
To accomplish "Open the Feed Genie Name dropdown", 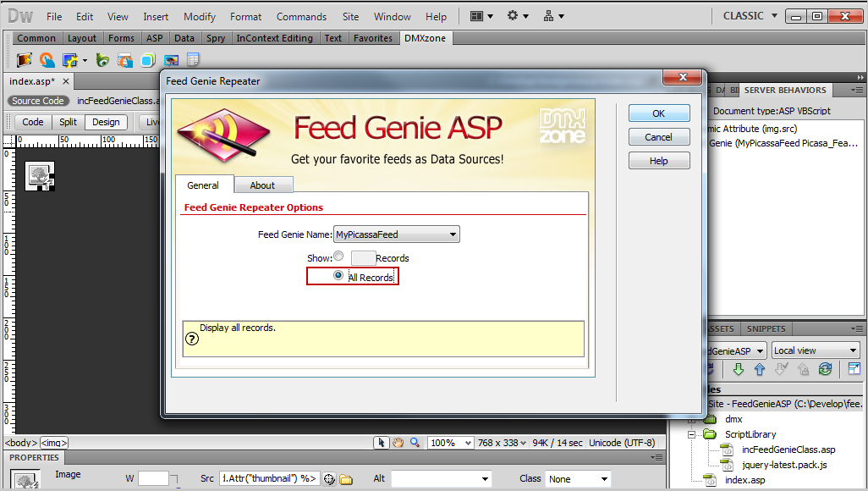I will point(397,234).
